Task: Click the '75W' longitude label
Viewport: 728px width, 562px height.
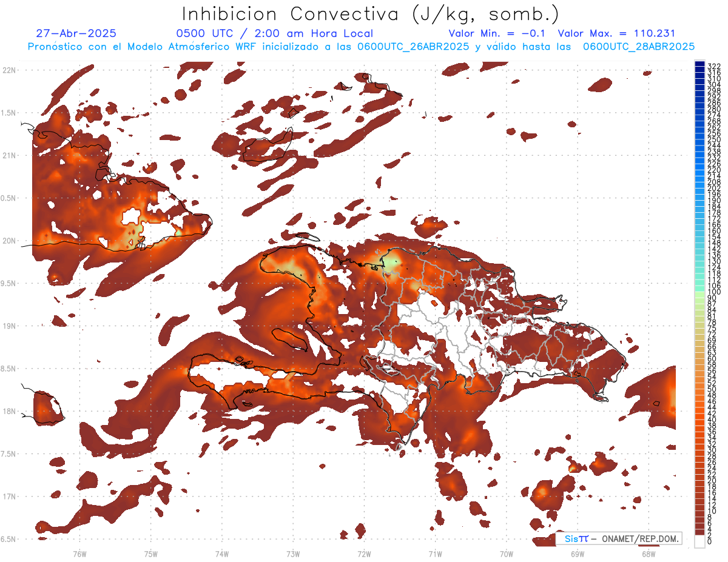Action: 151,554
